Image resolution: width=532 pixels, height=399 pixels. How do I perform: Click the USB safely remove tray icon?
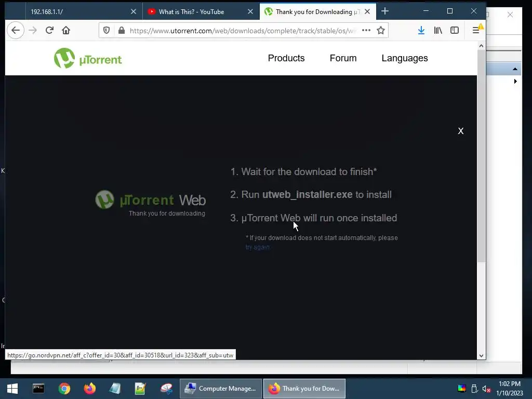(474, 389)
